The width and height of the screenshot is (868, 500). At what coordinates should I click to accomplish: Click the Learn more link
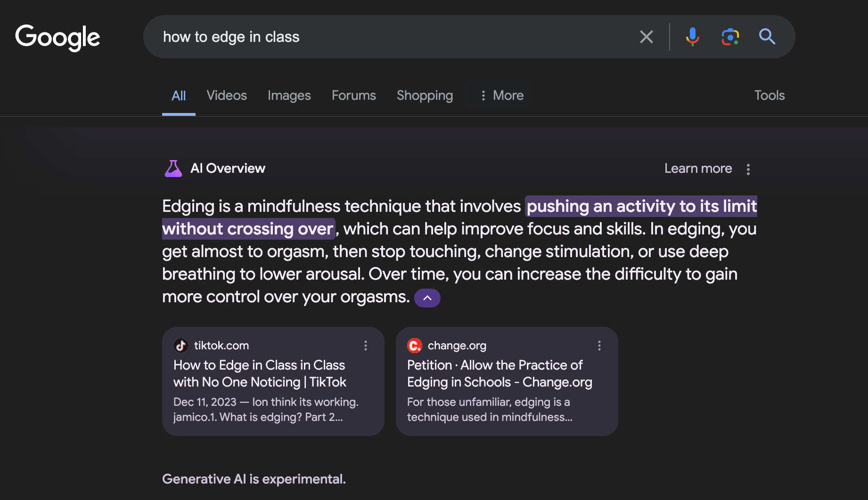(698, 169)
